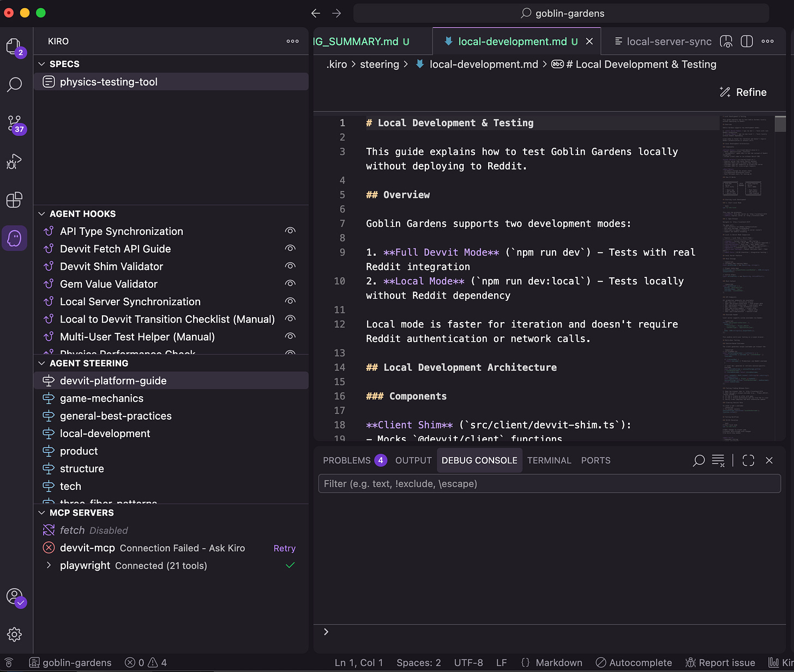Toggle the Devvit Fetch API Guide hook eye
Viewport: 794px width, 672px height.
click(x=290, y=249)
